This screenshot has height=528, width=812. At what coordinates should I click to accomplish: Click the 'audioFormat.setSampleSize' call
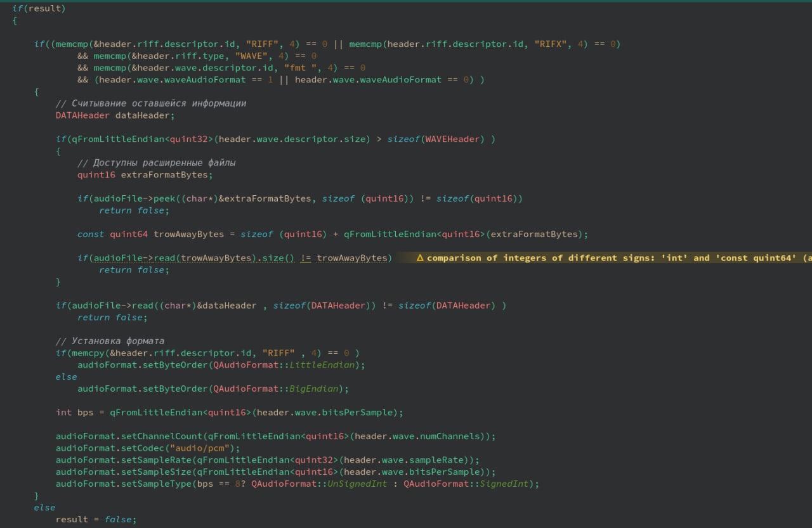coord(124,472)
